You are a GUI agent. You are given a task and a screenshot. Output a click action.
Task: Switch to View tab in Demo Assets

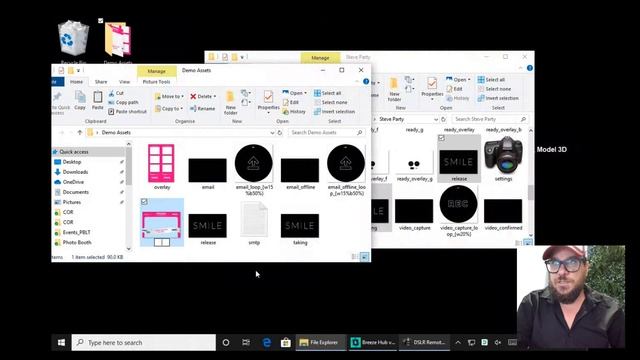coord(124,82)
